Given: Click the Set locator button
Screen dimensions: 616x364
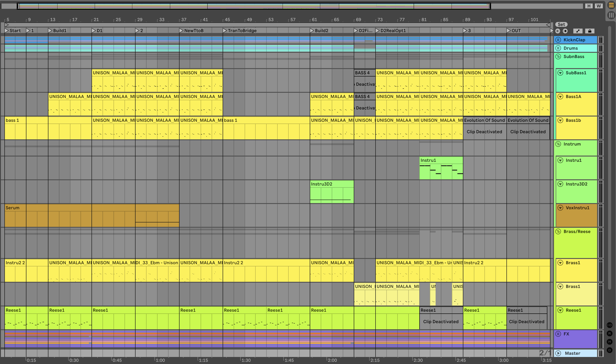Looking at the screenshot, I should pos(561,24).
